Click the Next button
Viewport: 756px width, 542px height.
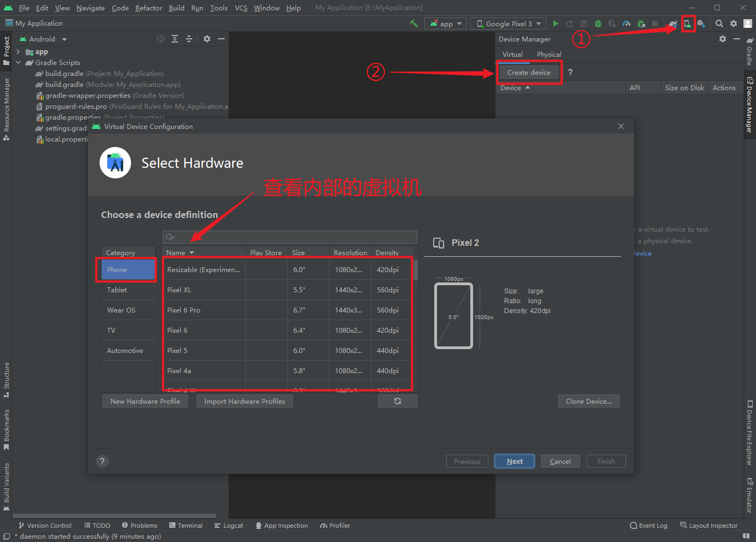515,461
